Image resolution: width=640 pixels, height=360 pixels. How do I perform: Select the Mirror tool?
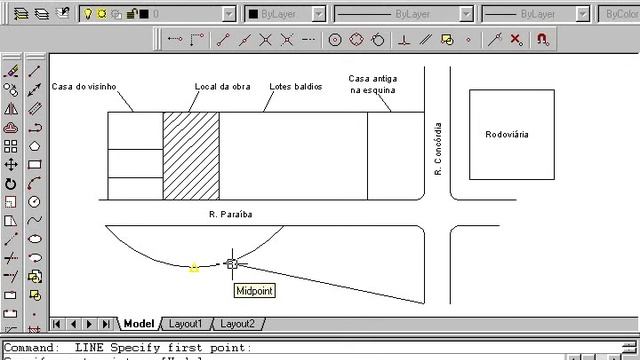point(11,109)
